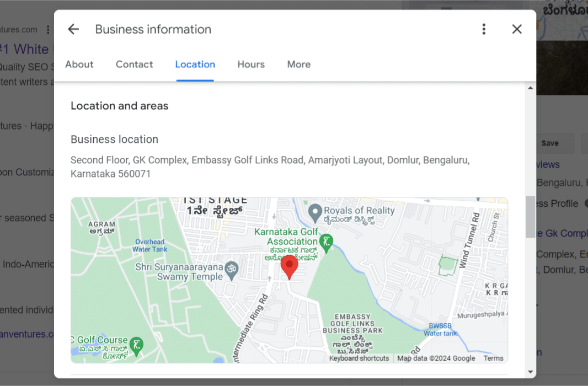Click the back arrow in Business information
Image resolution: width=588 pixels, height=386 pixels.
(73, 29)
